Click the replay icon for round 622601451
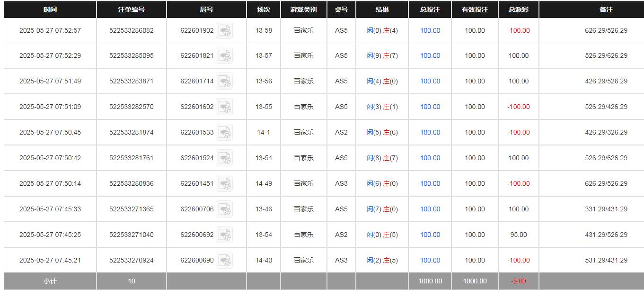This screenshot has width=644, height=290. click(224, 184)
